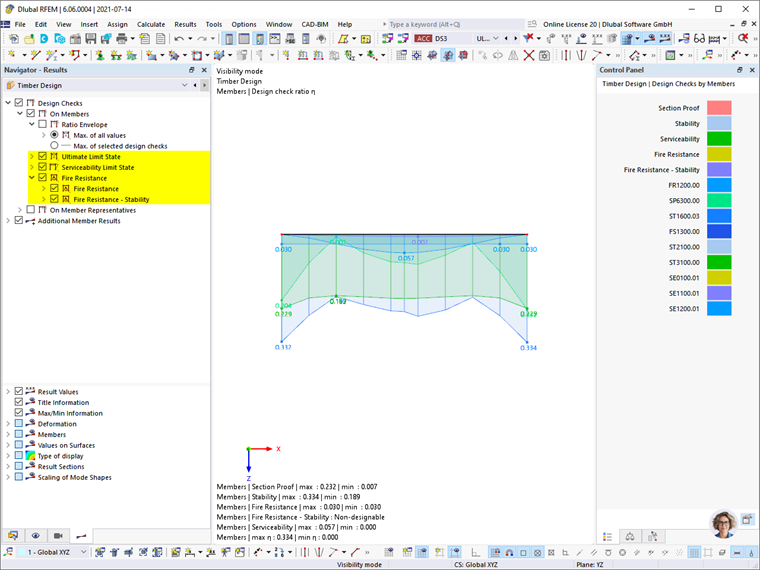
Task: Go to next load case arrow
Action: point(515,39)
